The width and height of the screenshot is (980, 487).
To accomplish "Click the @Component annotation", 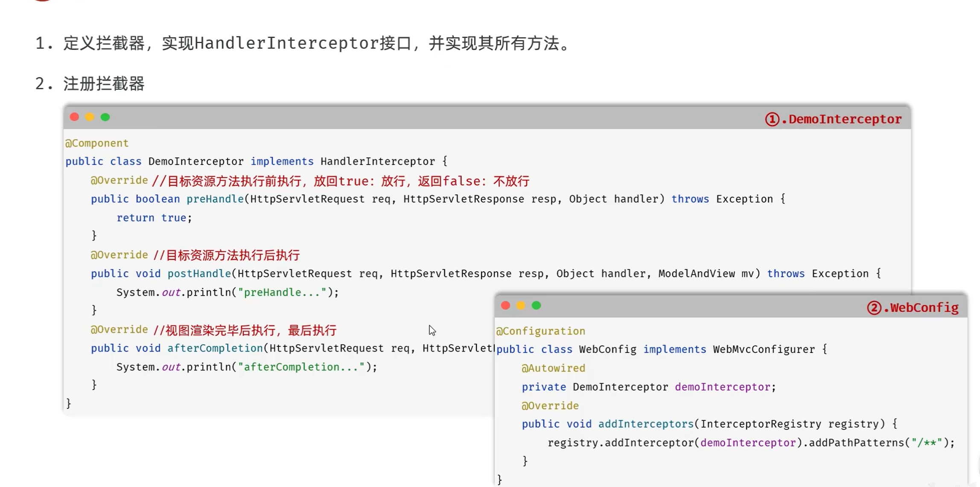I will 97,143.
